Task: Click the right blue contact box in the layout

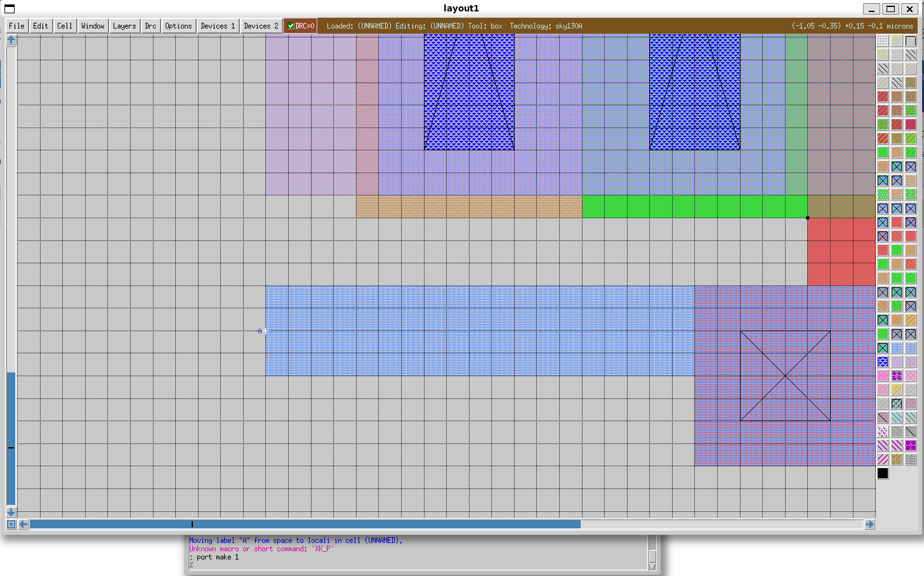Action: 695,92
